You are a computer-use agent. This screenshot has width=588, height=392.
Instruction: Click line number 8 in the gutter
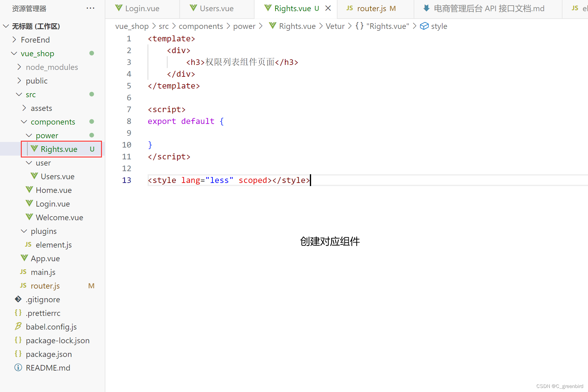point(129,121)
